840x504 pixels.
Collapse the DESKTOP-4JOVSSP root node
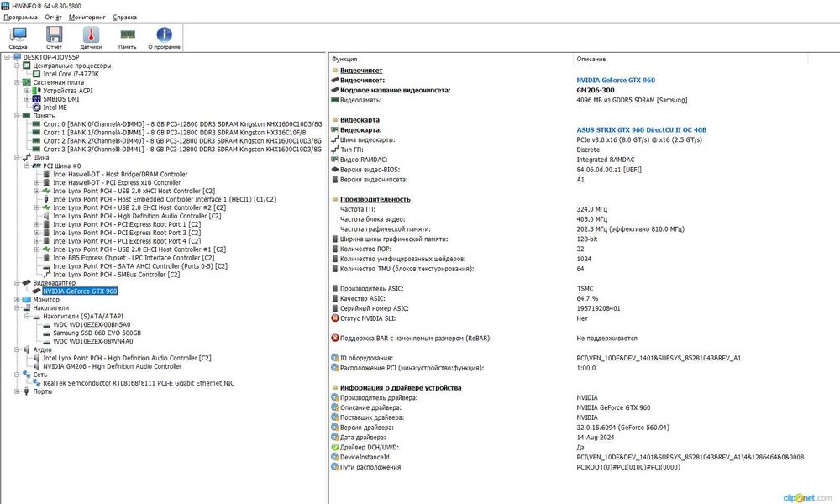pyautogui.click(x=7, y=57)
